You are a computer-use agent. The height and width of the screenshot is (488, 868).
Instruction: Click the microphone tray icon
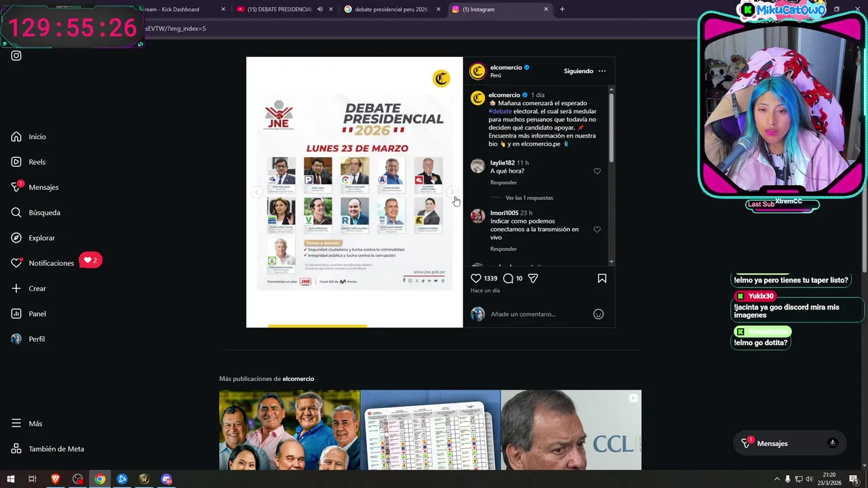(787, 479)
